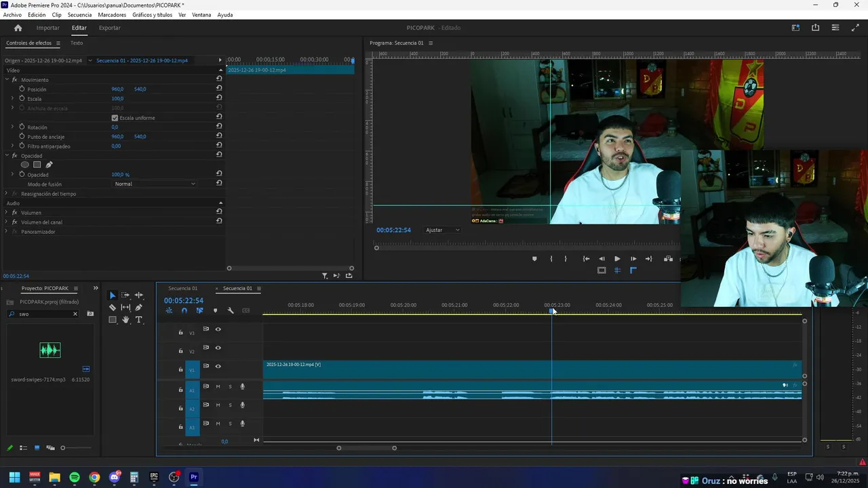This screenshot has height=488, width=868.
Task: Play the program monitor
Action: tap(617, 259)
